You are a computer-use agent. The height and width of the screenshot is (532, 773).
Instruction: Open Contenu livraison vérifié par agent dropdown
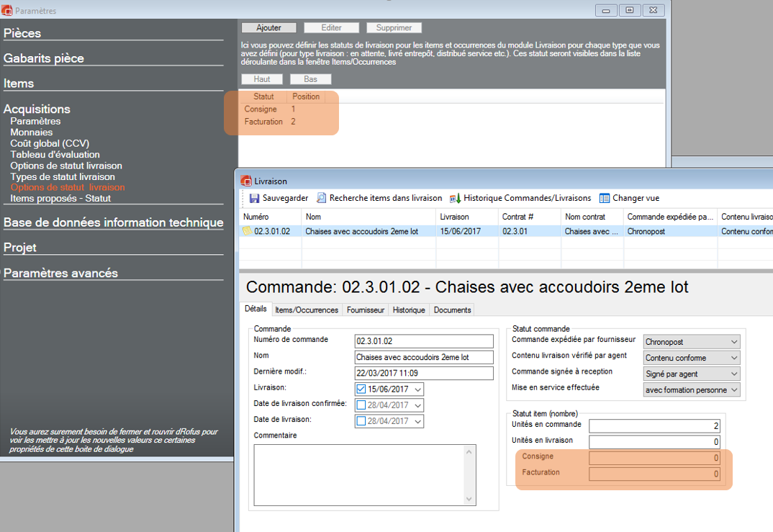tap(733, 358)
